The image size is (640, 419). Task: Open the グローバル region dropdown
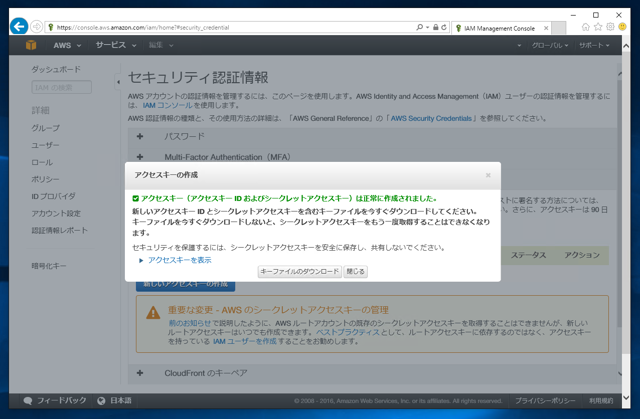click(549, 45)
